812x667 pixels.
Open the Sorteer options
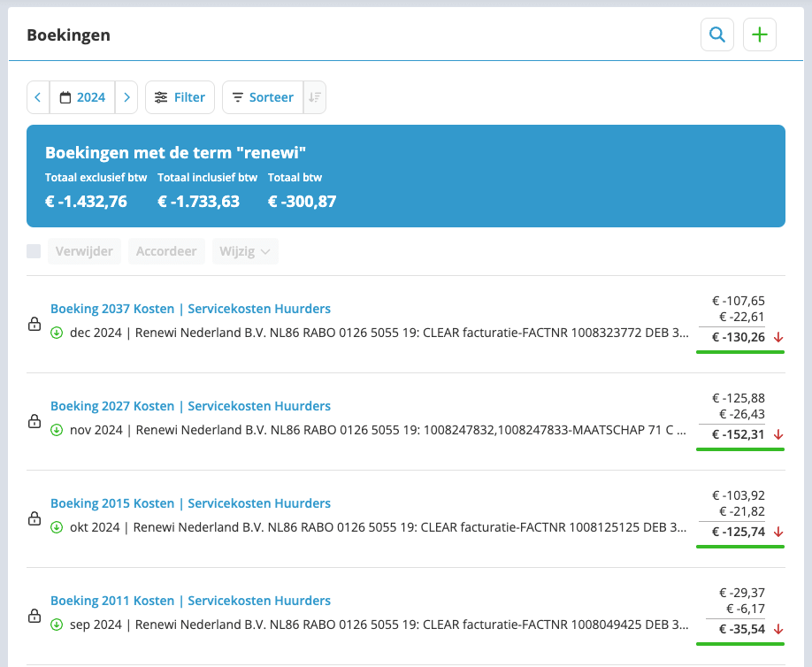click(x=263, y=97)
